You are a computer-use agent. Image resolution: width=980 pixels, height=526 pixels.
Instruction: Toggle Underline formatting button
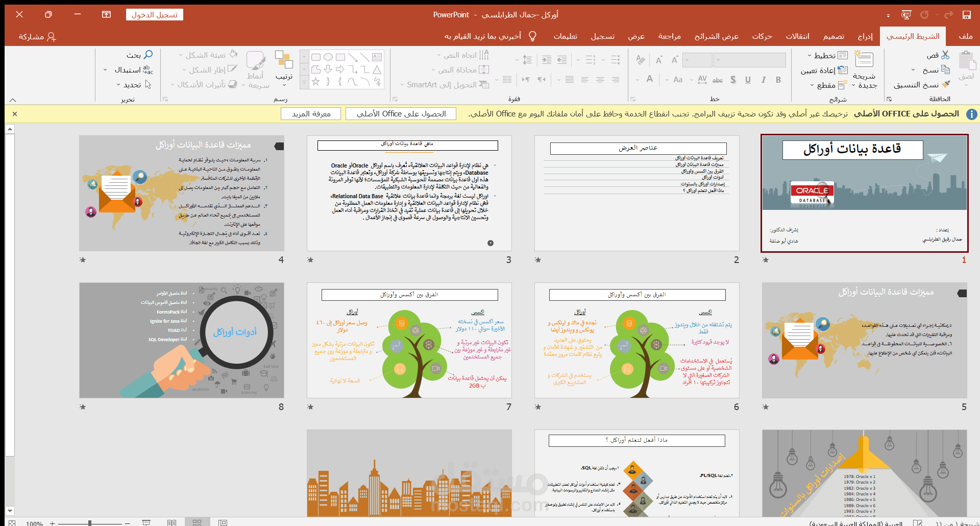coord(748,80)
